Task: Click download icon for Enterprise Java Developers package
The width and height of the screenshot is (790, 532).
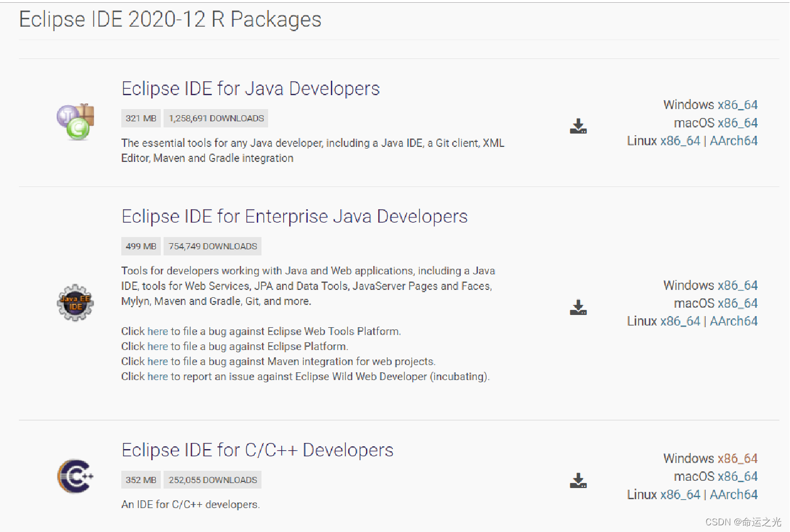Action: (x=578, y=308)
